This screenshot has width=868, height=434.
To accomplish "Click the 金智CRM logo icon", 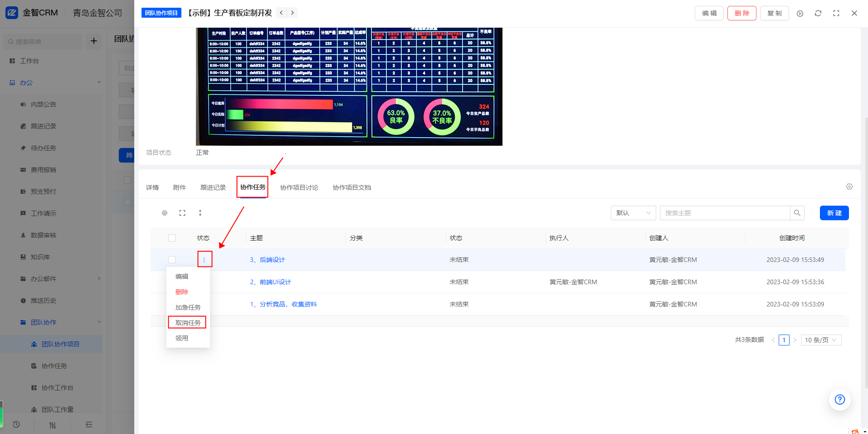I will point(11,13).
